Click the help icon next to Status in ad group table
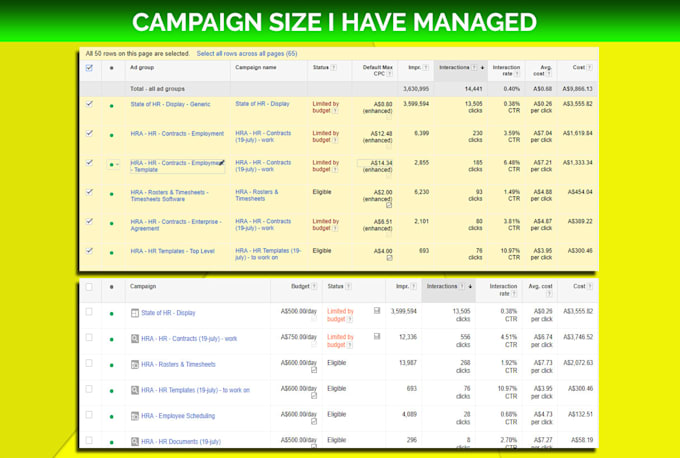The image size is (680, 458). coord(333,67)
